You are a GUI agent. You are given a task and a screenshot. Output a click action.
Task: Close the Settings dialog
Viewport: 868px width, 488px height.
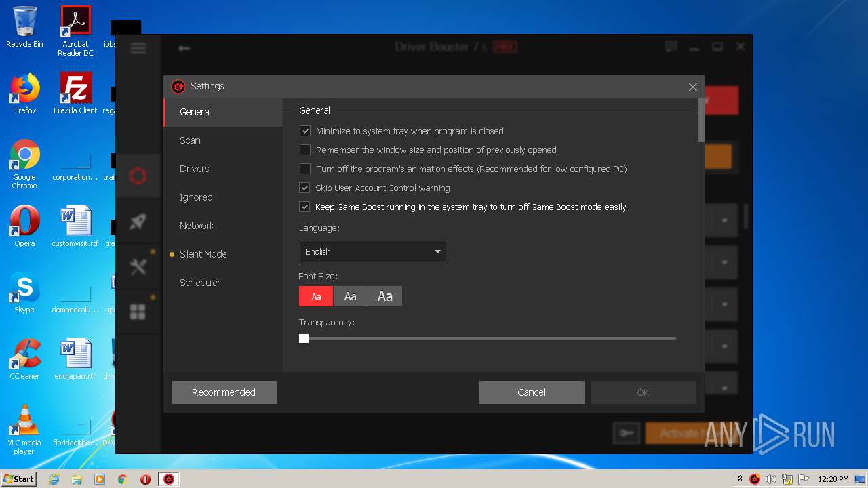coord(692,87)
